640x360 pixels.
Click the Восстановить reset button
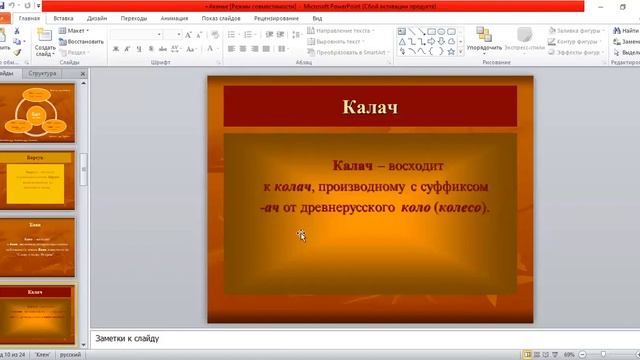(81, 42)
